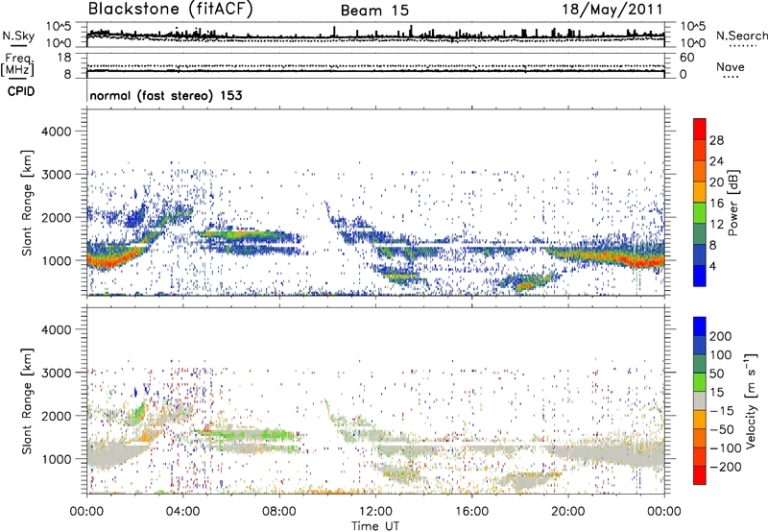Click the power color bar green segment near 16

click(x=700, y=213)
